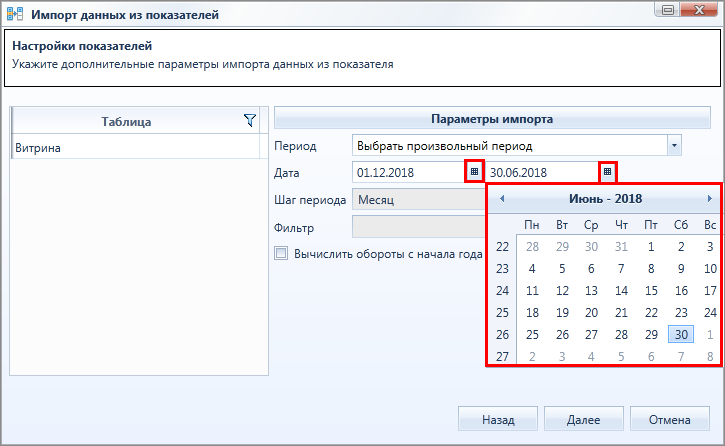Expand the 'Период' dropdown arrow

click(674, 146)
